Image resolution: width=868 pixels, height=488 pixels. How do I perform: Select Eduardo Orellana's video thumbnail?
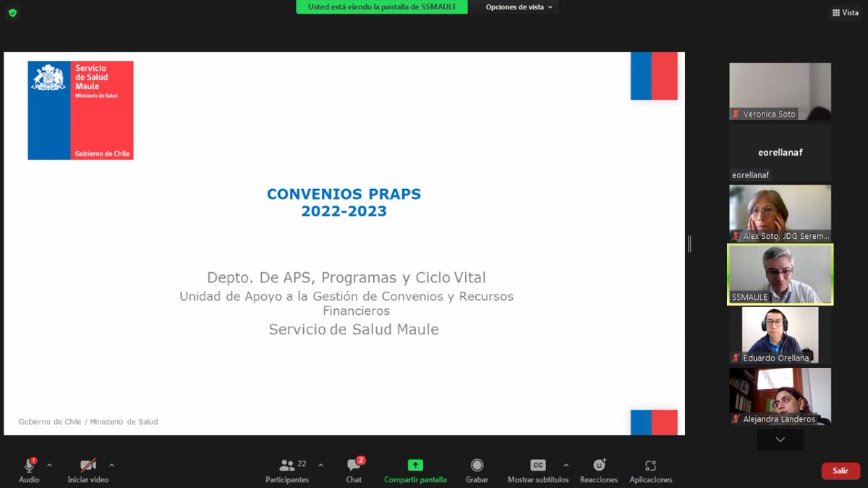(780, 335)
